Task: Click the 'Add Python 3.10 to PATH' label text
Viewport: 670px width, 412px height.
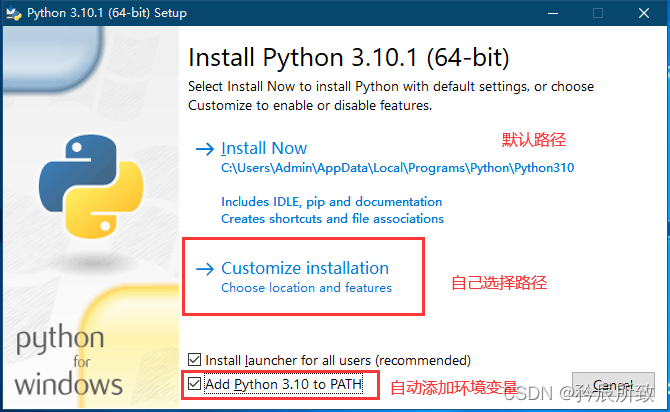Action: pyautogui.click(x=276, y=383)
